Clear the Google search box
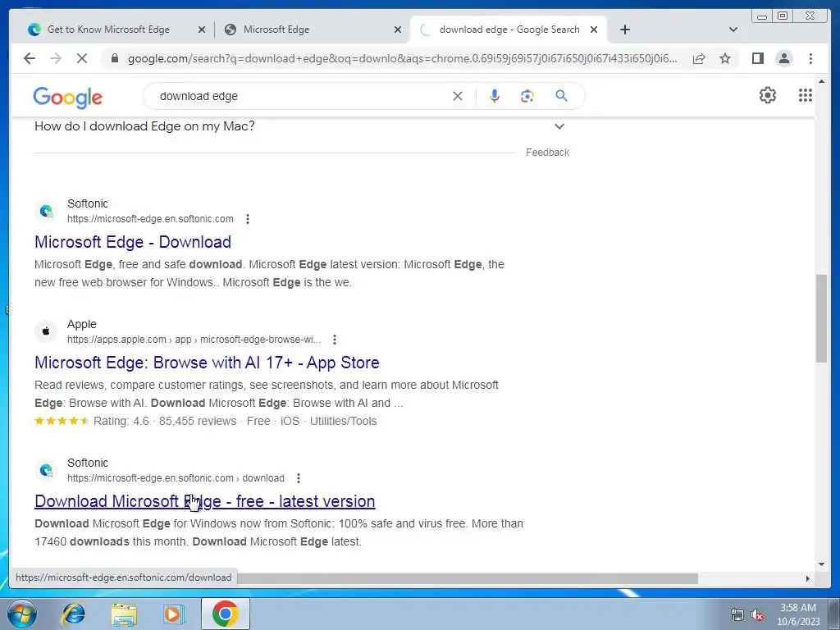Screen dimensions: 840x630 pyautogui.click(x=458, y=96)
